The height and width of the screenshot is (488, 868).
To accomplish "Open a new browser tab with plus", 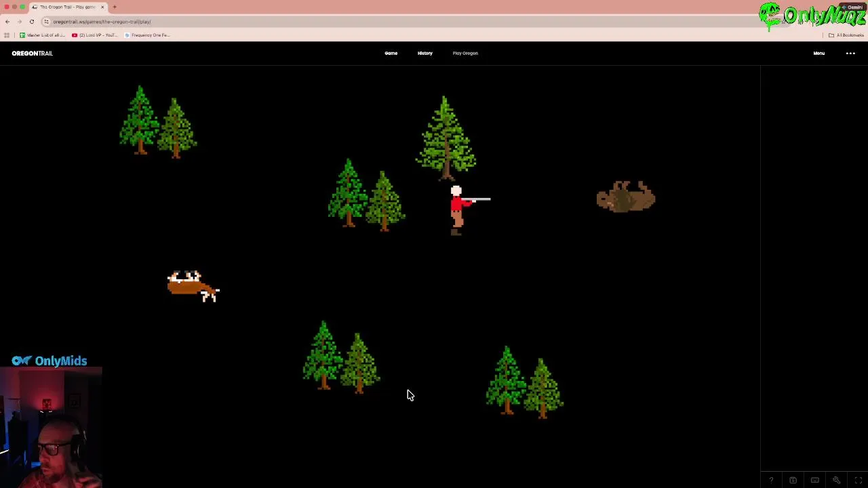I will [x=115, y=7].
